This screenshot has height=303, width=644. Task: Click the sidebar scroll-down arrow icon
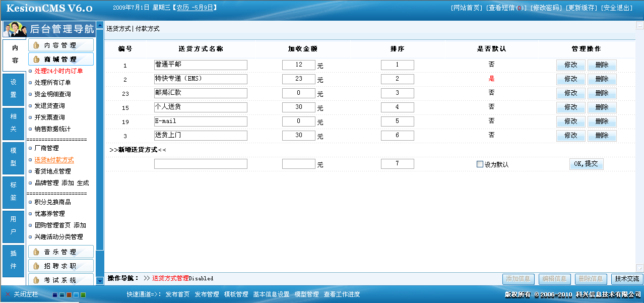click(100, 281)
